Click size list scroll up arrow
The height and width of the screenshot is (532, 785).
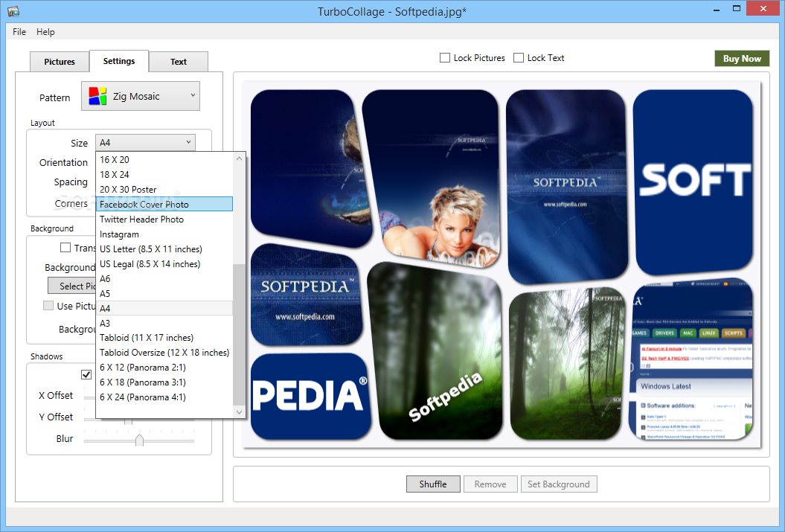(240, 158)
